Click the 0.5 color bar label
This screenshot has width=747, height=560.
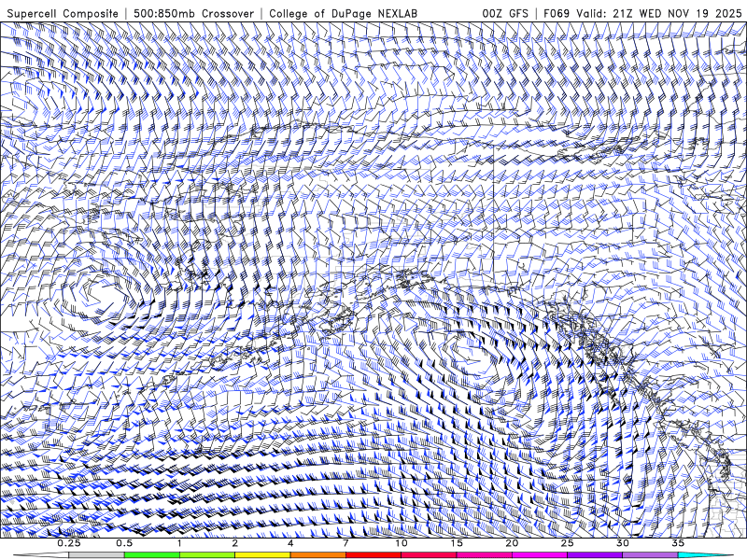[124, 543]
